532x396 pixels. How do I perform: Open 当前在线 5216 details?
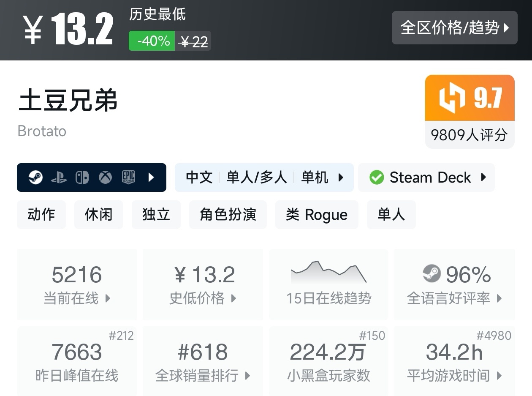[x=77, y=284]
